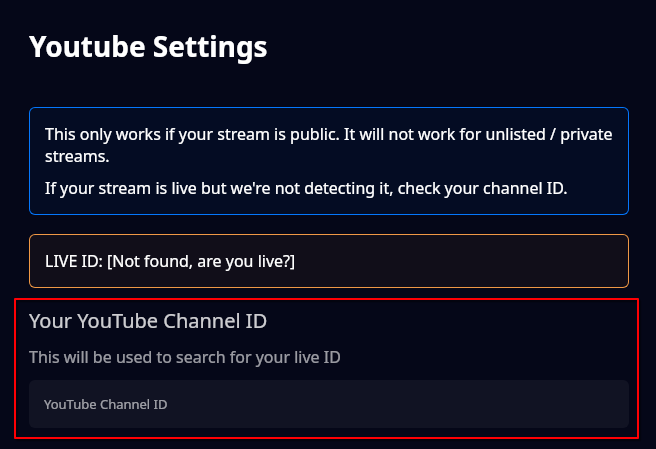656x449 pixels.
Task: Click 'If your stream is live' in the notice
Action: [x=120, y=188]
